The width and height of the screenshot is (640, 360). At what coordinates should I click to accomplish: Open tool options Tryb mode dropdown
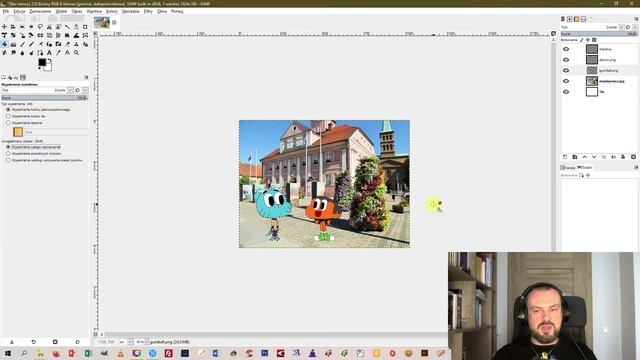pos(70,90)
